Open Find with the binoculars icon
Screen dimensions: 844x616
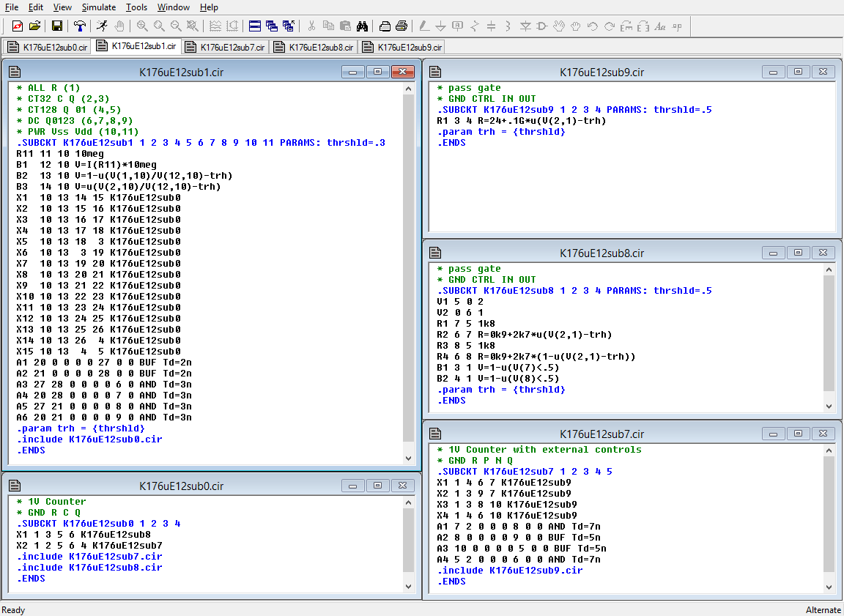[362, 26]
